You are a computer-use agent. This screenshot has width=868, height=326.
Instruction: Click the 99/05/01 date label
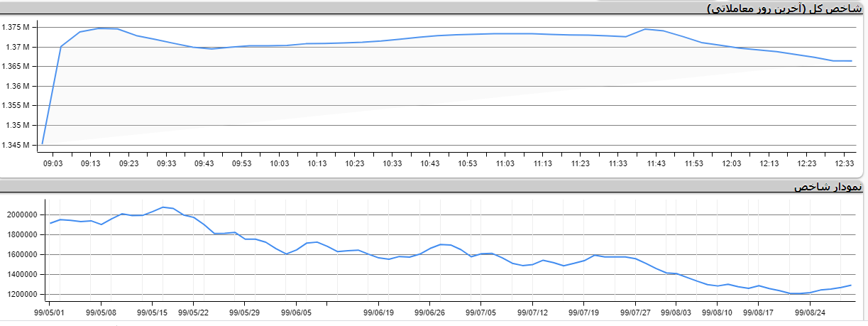(x=50, y=312)
